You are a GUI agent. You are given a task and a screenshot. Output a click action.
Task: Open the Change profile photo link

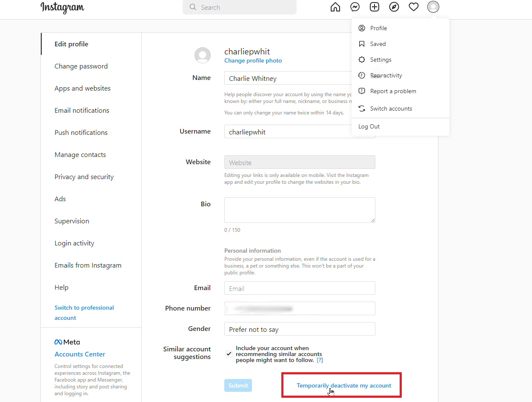click(x=253, y=60)
